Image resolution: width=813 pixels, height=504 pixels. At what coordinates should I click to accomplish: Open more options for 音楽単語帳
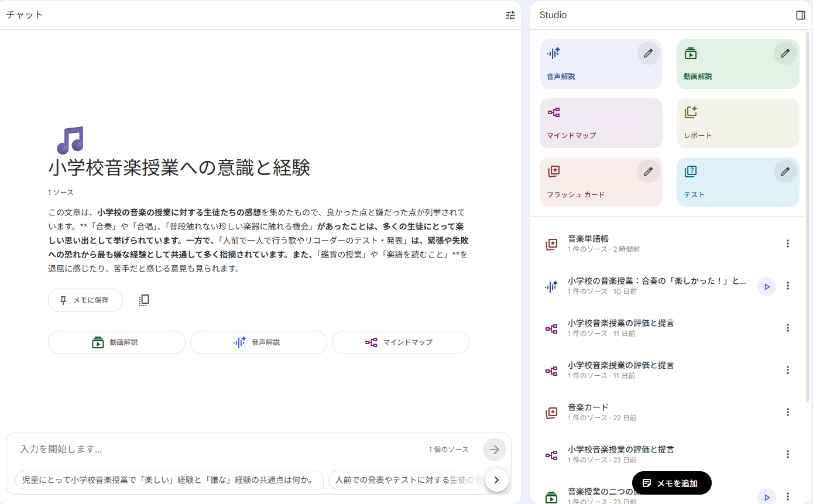click(x=787, y=244)
